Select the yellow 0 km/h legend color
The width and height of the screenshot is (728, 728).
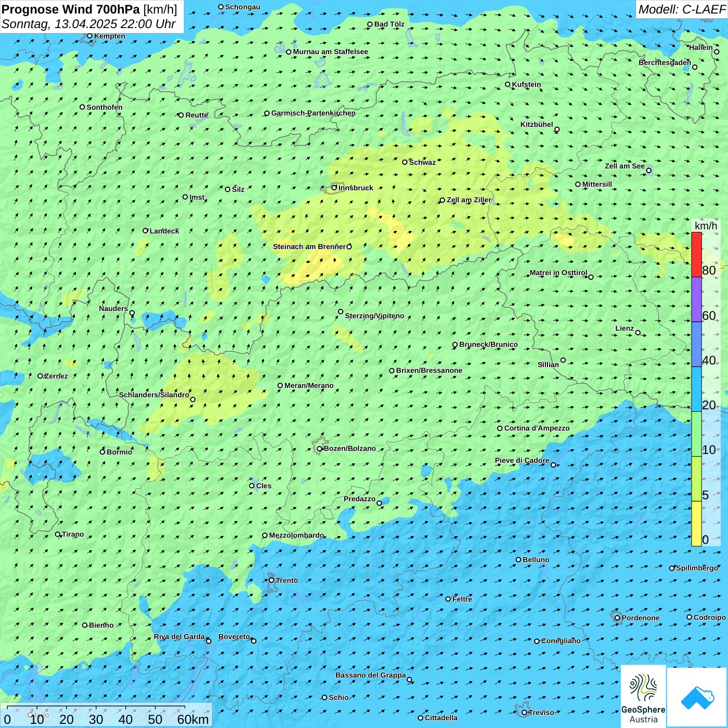[x=696, y=524]
